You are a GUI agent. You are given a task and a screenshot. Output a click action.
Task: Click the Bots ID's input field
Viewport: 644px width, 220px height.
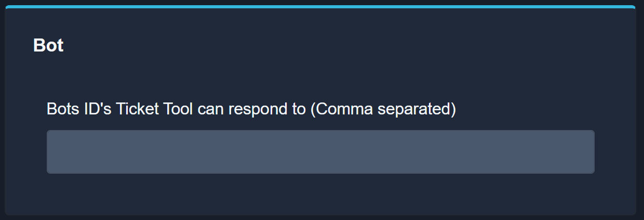[x=320, y=152]
